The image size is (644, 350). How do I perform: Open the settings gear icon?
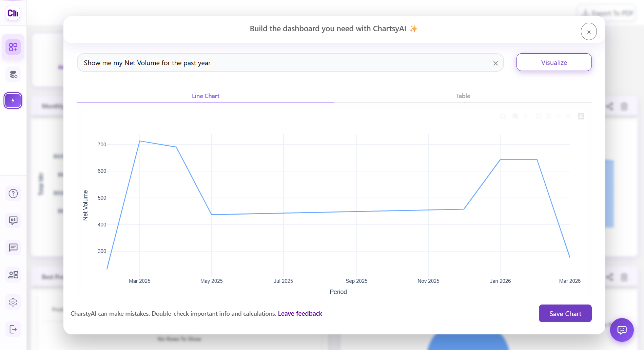13,302
